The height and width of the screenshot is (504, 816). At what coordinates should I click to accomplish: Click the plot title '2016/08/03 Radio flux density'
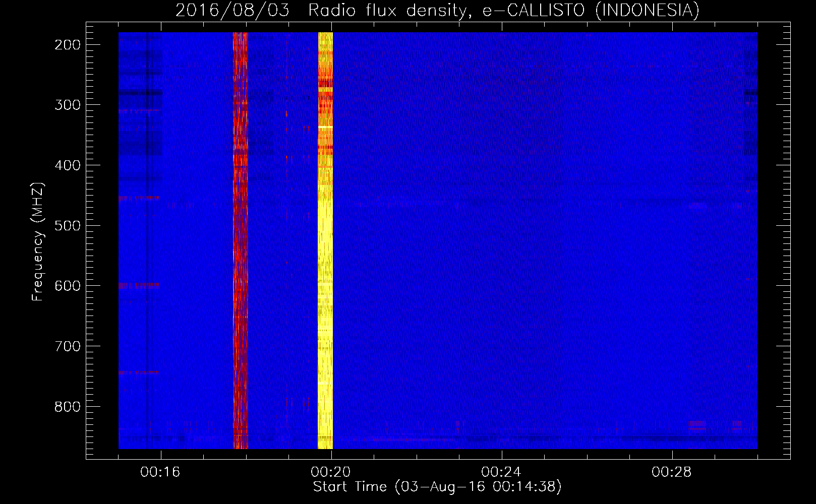click(x=437, y=10)
